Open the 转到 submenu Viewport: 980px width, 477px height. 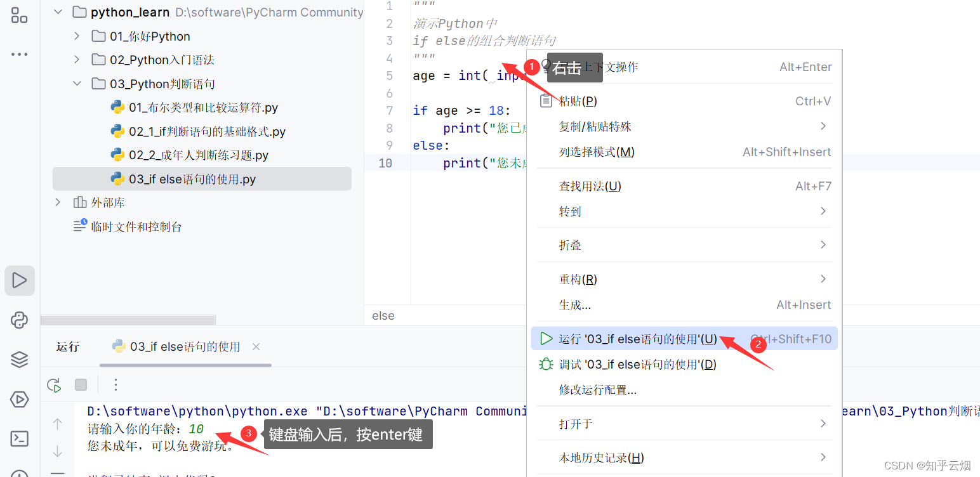pyautogui.click(x=684, y=211)
